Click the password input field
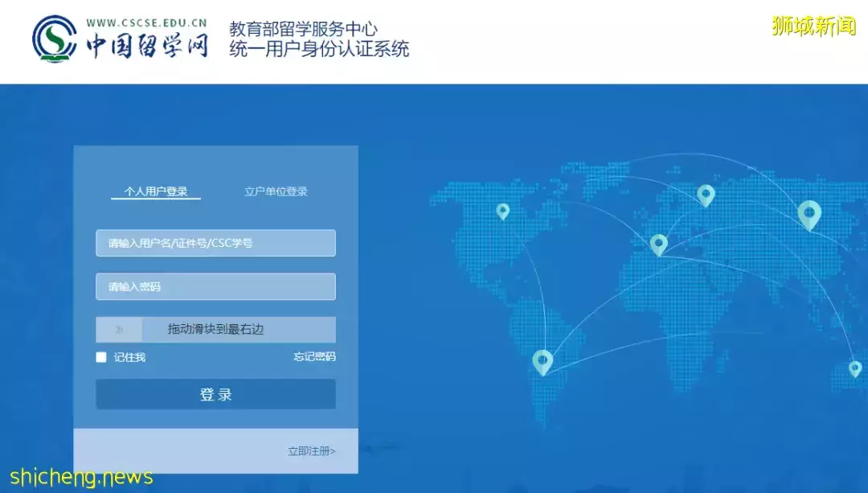This screenshot has height=493, width=868. [x=215, y=286]
